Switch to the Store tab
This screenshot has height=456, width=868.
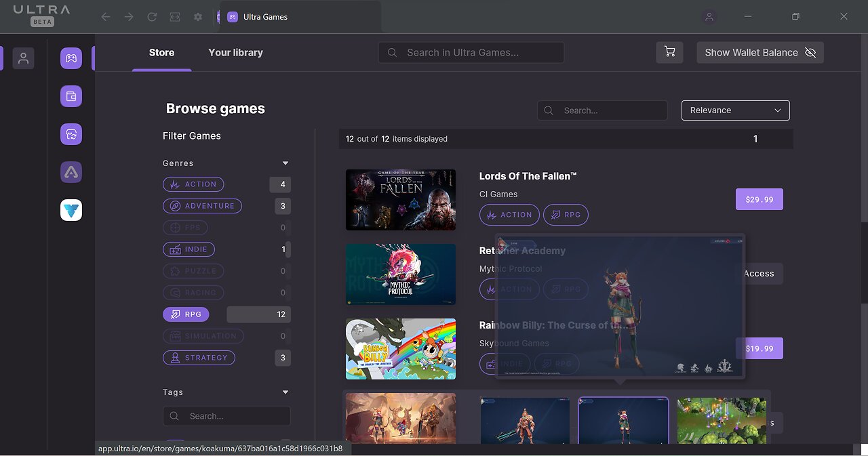pyautogui.click(x=161, y=52)
